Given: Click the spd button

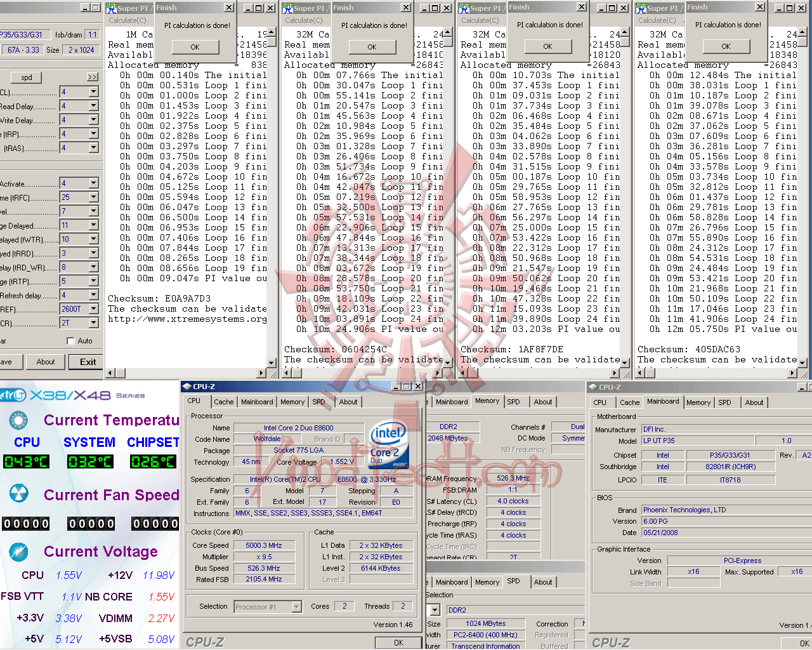Looking at the screenshot, I should (x=27, y=77).
